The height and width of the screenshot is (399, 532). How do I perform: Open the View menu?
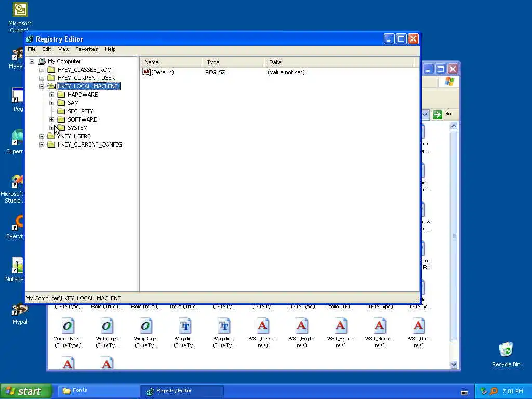pos(63,49)
